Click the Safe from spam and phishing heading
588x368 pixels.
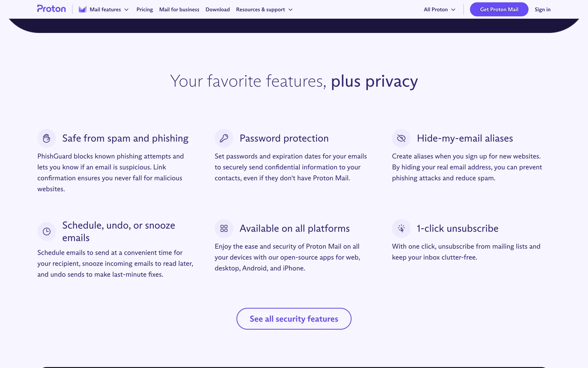pos(125,138)
